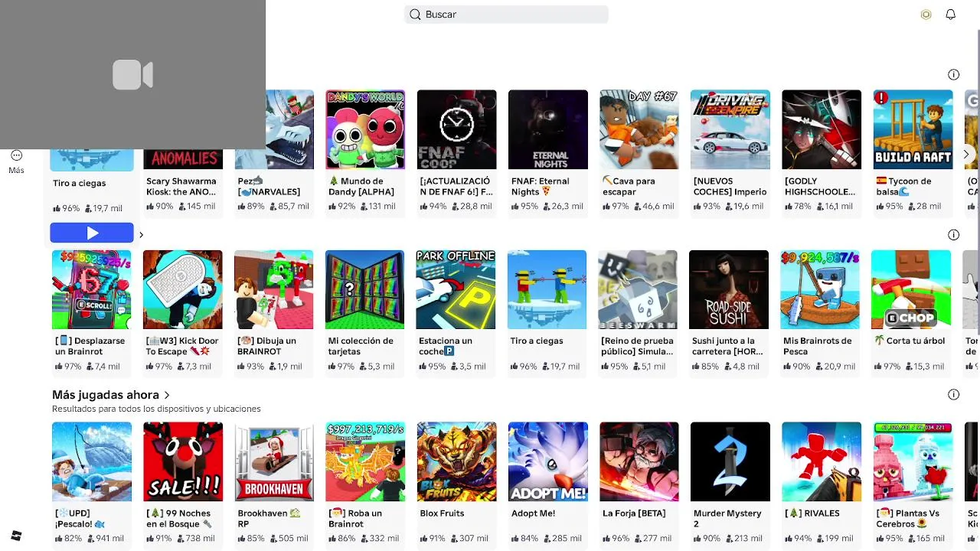Open Road-Side Sushi horror thumbnail
980x551 pixels.
(x=729, y=289)
